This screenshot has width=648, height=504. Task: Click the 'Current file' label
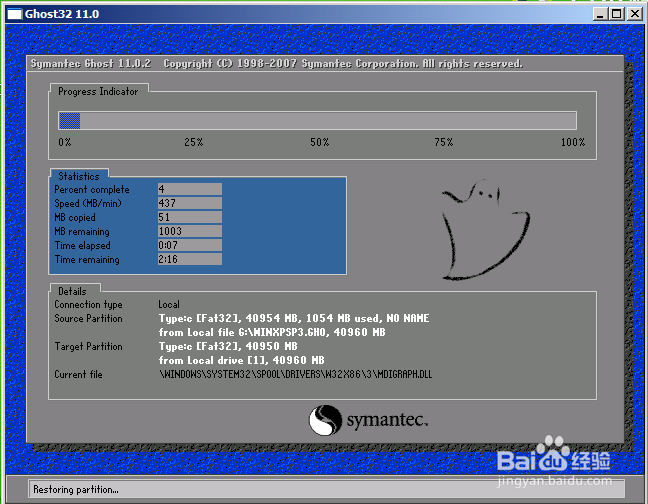tap(78, 375)
